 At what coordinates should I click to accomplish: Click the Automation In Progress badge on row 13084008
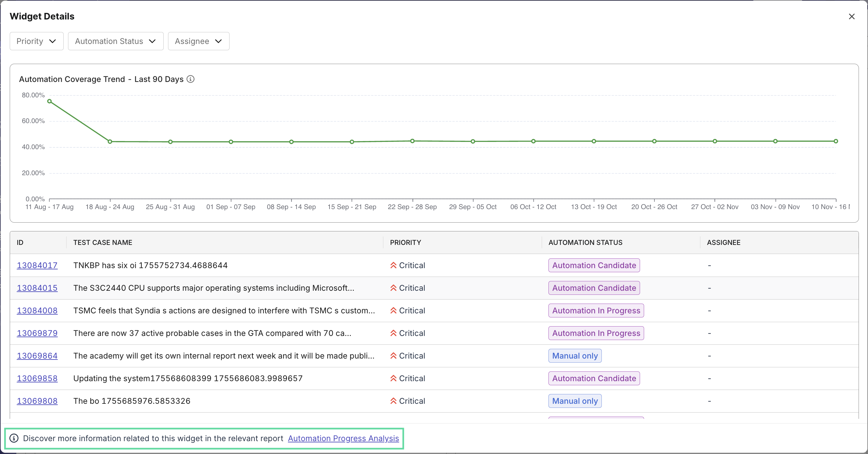[596, 310]
